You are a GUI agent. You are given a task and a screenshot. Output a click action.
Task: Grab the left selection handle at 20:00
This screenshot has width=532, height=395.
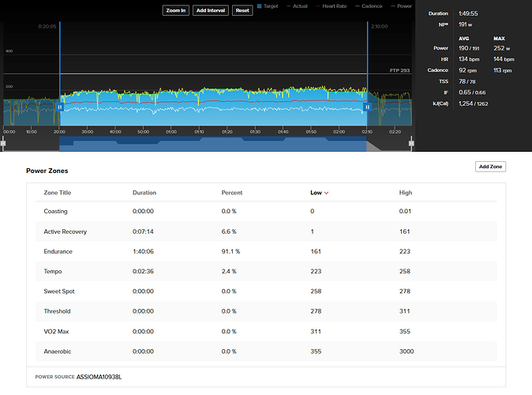(60, 107)
